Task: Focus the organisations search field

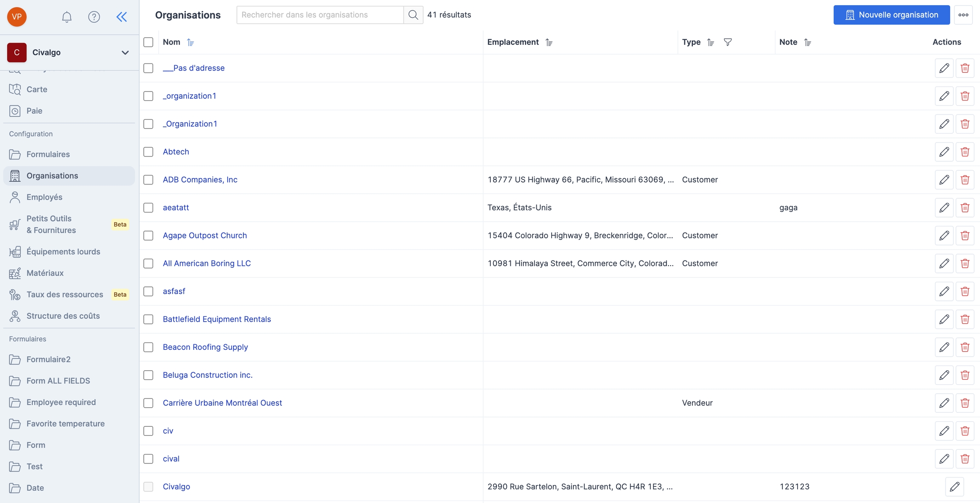Action: coord(320,15)
